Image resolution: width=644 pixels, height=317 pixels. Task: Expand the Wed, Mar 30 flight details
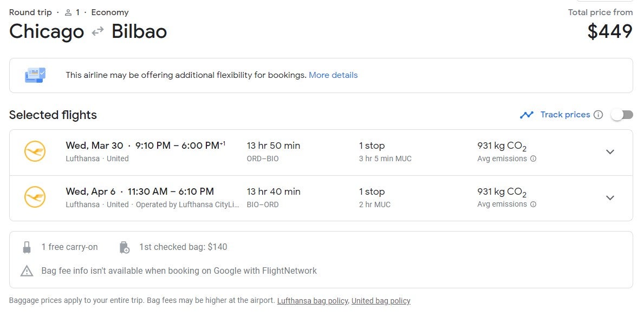(610, 151)
